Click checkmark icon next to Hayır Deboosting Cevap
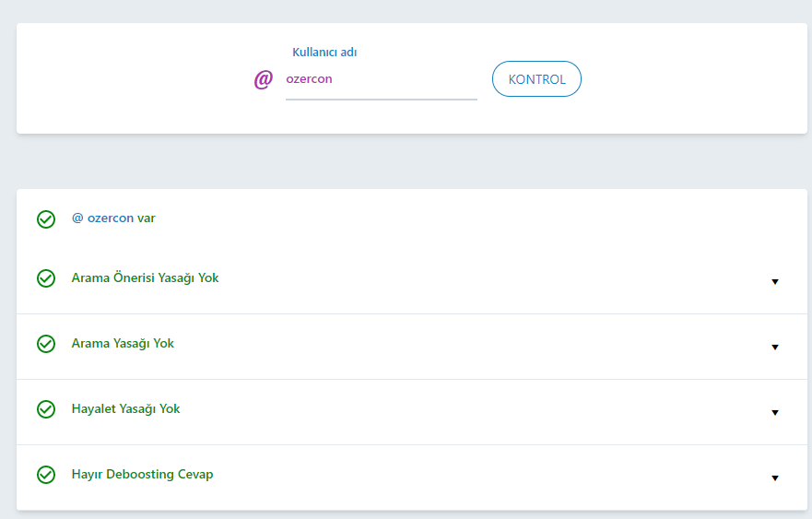Viewport: 812px width, 519px height. tap(46, 475)
